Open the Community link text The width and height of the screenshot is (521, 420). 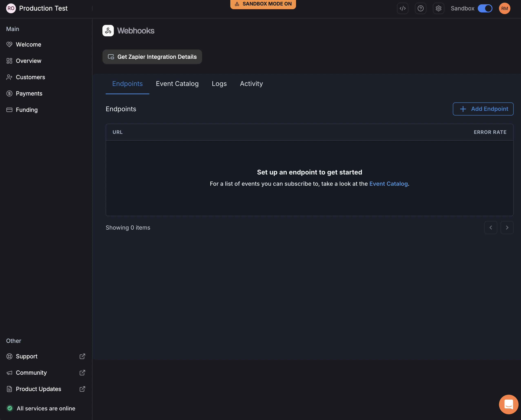pos(31,373)
